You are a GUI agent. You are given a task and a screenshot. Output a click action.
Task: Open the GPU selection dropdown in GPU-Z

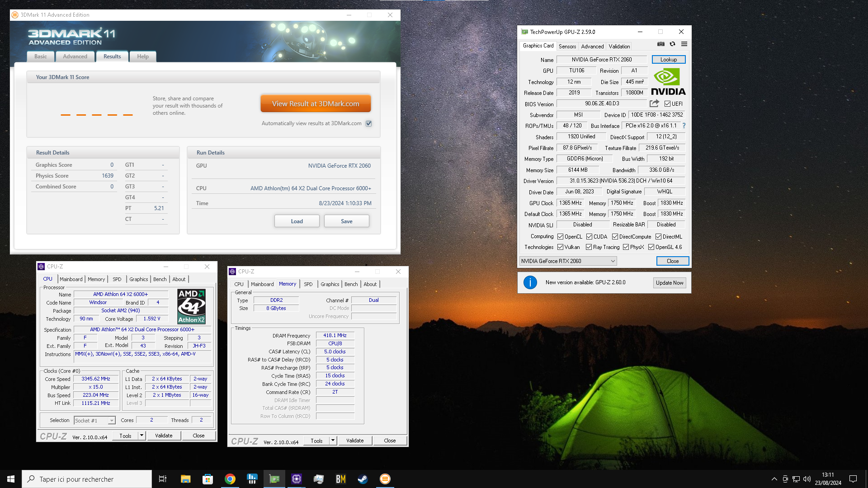[x=568, y=261]
